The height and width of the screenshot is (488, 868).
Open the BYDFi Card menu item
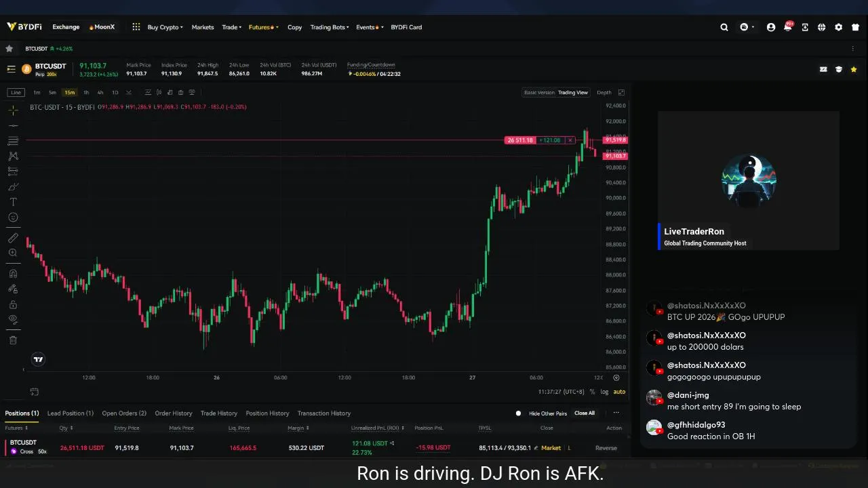[406, 27]
